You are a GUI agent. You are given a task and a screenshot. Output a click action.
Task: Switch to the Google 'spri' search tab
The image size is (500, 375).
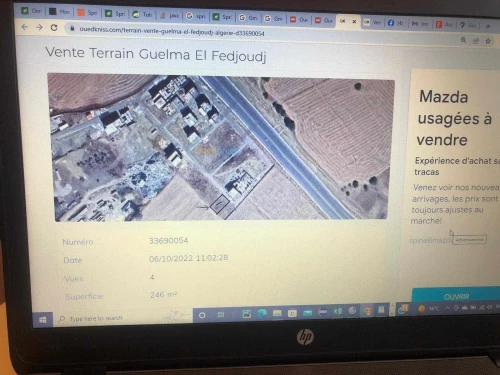click(x=196, y=16)
